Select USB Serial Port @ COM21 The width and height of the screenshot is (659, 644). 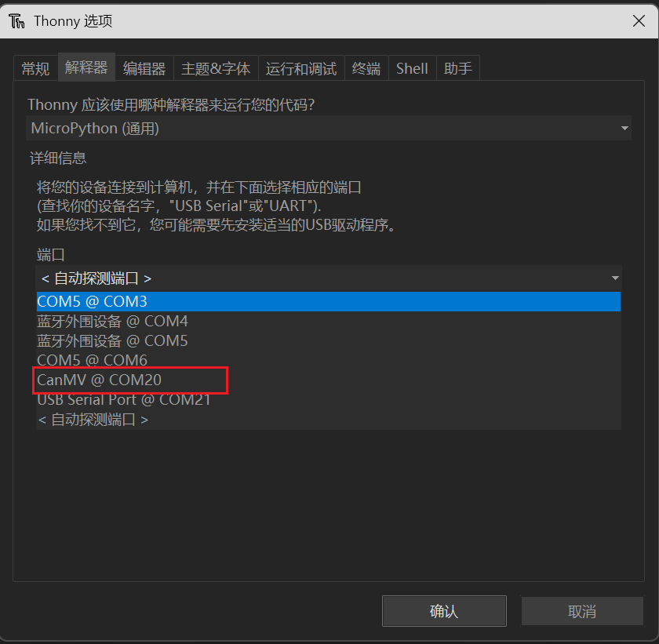[329, 399]
